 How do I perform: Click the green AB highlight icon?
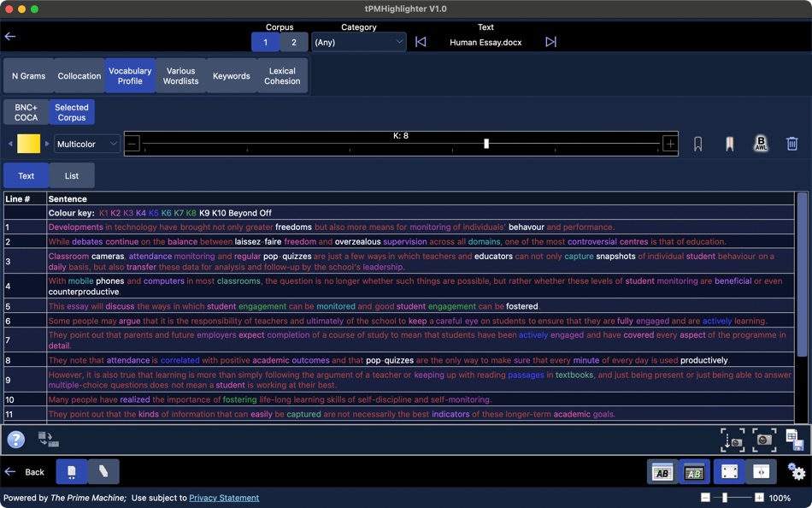[x=694, y=472]
